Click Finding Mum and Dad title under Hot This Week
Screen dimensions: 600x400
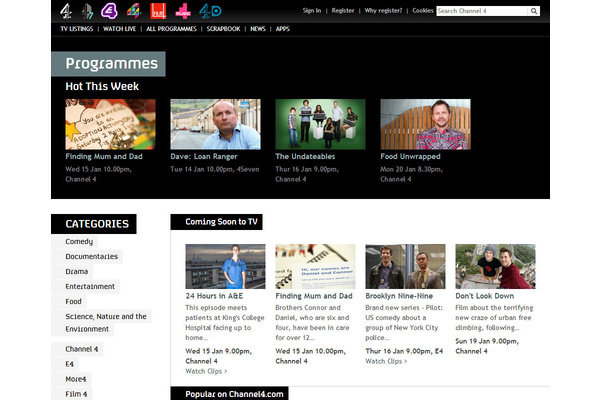tap(104, 156)
